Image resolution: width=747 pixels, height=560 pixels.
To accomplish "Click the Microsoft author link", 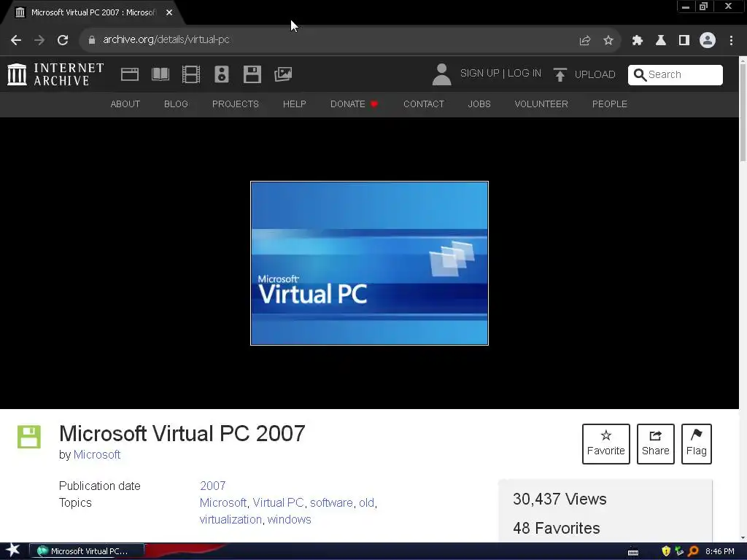I will tap(97, 455).
